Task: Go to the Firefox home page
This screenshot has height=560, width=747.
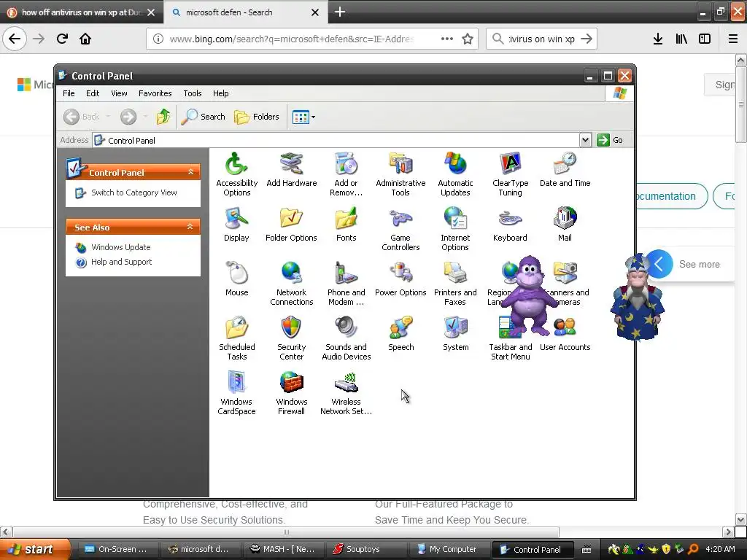Action: pyautogui.click(x=85, y=39)
